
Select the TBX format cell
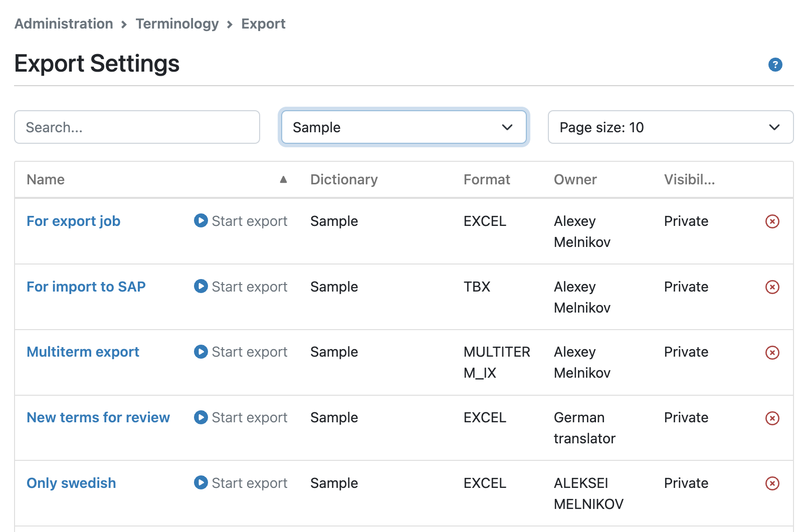click(477, 287)
